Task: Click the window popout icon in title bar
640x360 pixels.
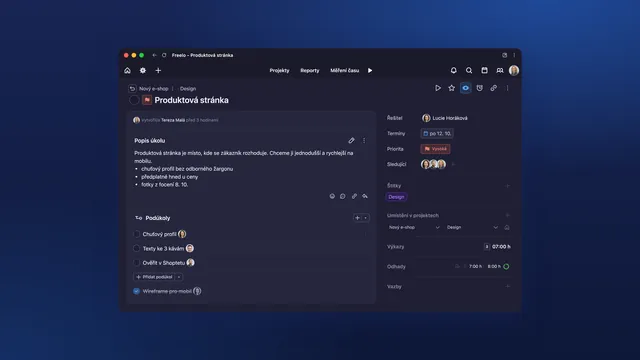Action: coord(504,55)
